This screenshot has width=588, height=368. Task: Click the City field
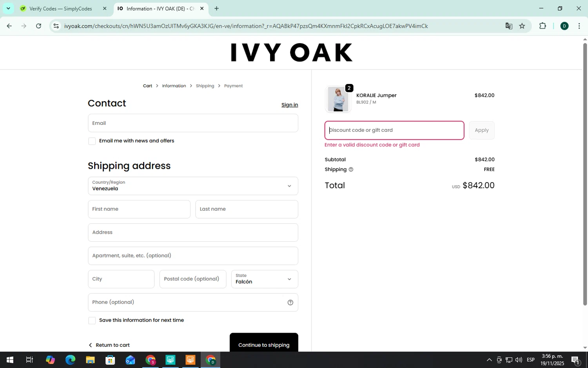click(121, 279)
